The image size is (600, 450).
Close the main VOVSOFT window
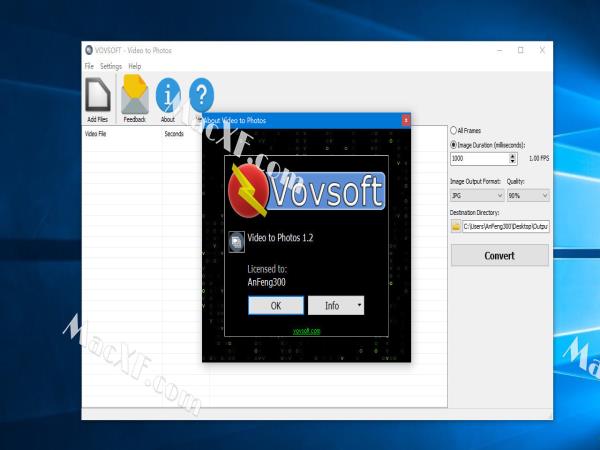[x=542, y=50]
